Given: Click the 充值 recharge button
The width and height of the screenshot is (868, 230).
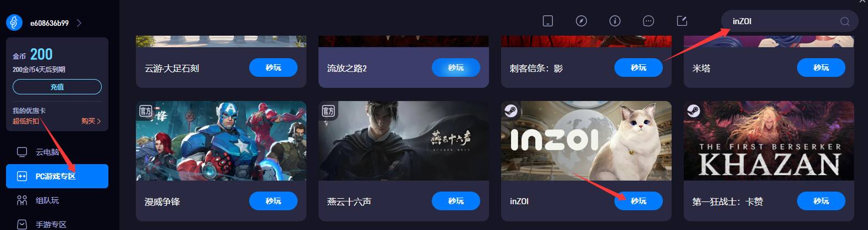Looking at the screenshot, I should tap(57, 87).
